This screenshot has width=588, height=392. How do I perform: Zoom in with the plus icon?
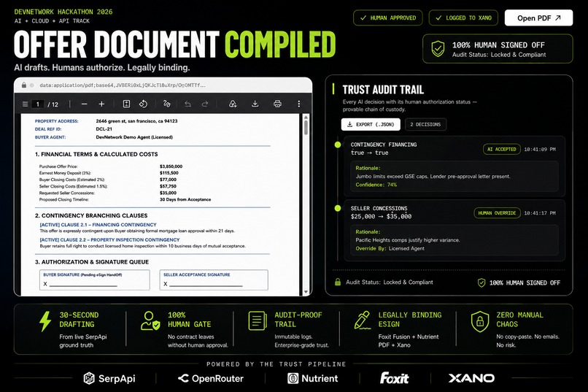pyautogui.click(x=101, y=104)
